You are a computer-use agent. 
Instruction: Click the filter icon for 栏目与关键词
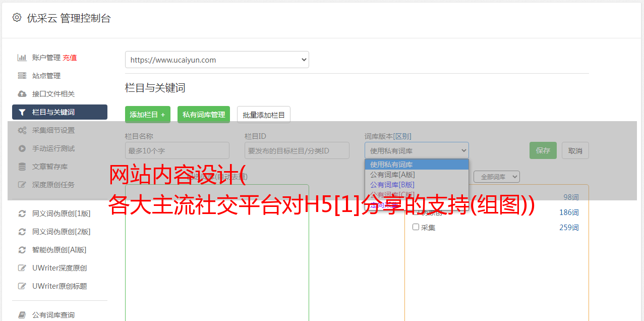pyautogui.click(x=22, y=112)
